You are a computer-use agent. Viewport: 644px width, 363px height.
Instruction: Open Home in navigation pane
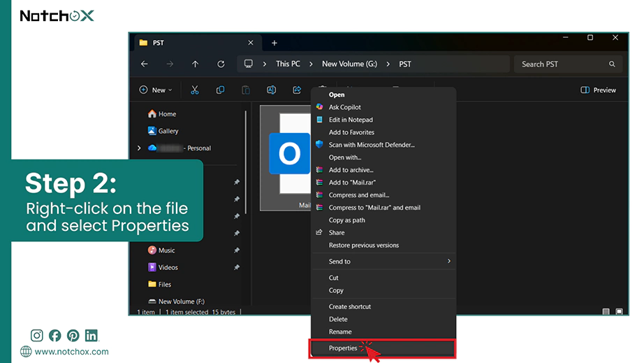[x=162, y=114]
